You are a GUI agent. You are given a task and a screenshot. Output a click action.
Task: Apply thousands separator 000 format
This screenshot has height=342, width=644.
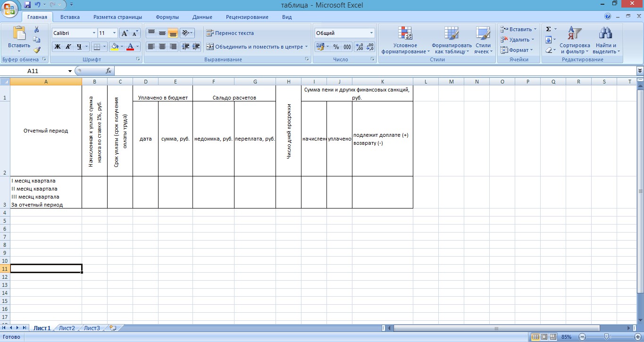click(347, 47)
